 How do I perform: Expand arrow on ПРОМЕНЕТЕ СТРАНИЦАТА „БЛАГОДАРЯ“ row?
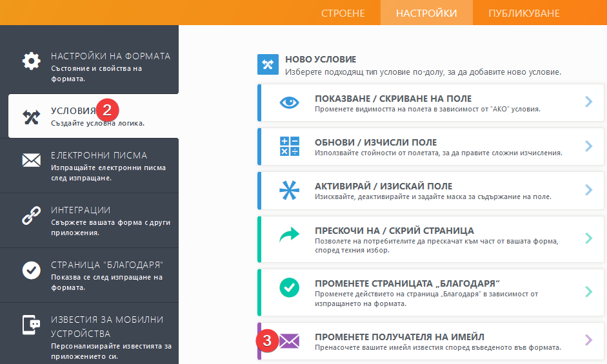[x=589, y=291]
